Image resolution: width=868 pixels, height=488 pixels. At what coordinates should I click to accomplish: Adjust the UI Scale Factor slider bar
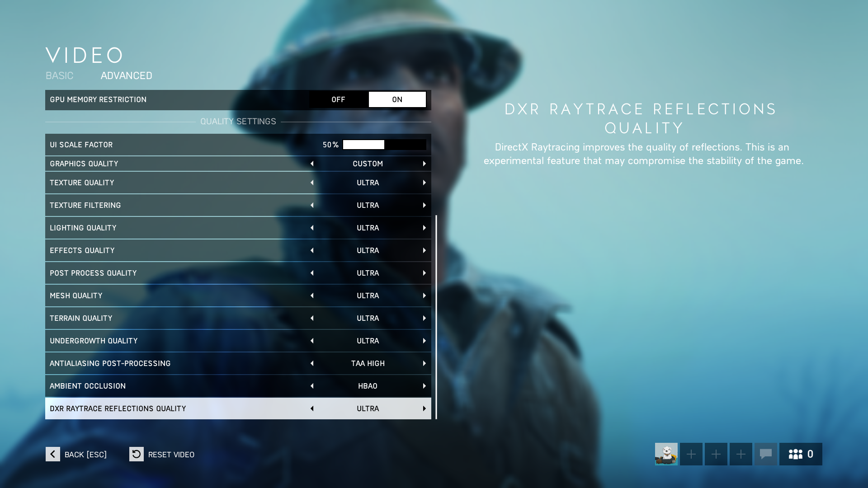(384, 145)
